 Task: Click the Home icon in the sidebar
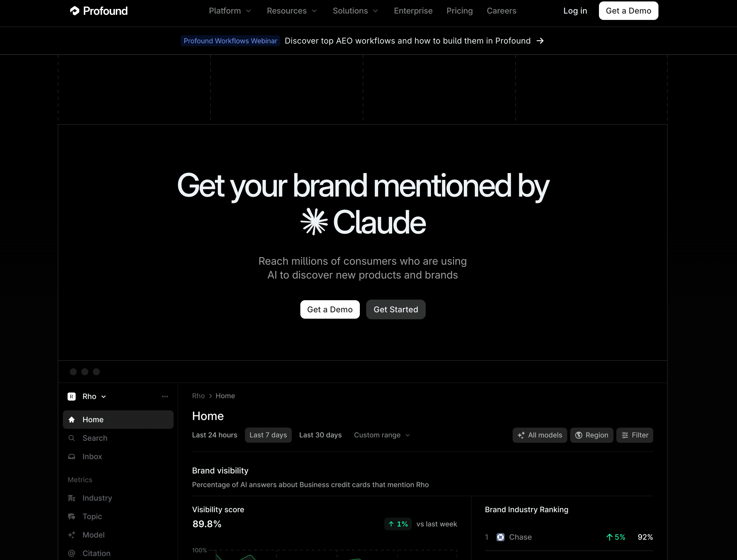tap(72, 419)
